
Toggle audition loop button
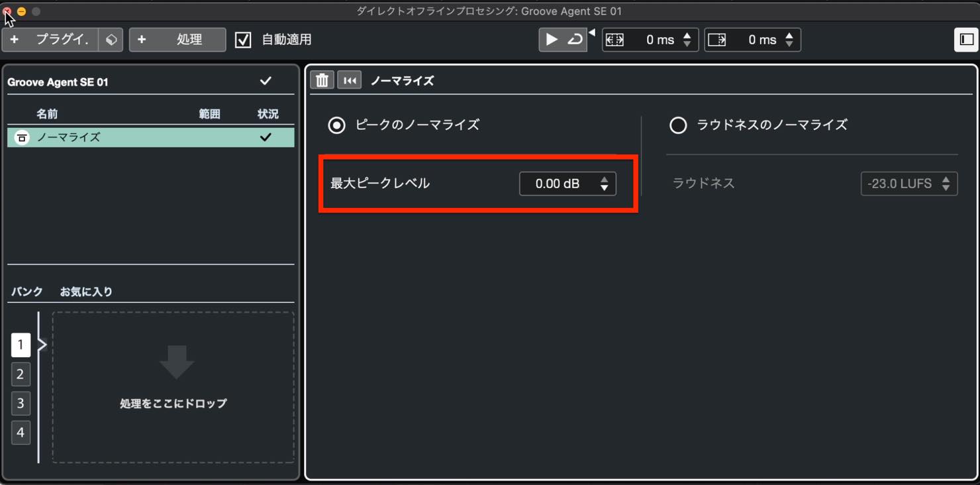pos(575,40)
